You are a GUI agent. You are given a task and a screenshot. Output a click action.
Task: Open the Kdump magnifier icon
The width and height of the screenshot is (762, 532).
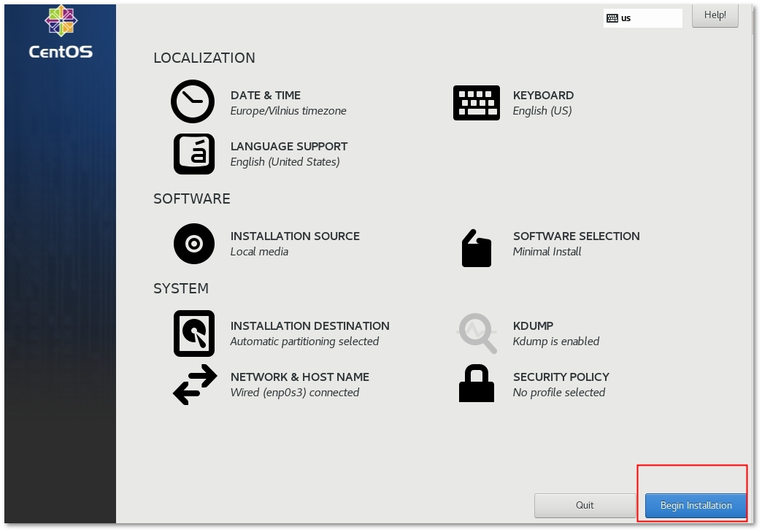click(477, 334)
